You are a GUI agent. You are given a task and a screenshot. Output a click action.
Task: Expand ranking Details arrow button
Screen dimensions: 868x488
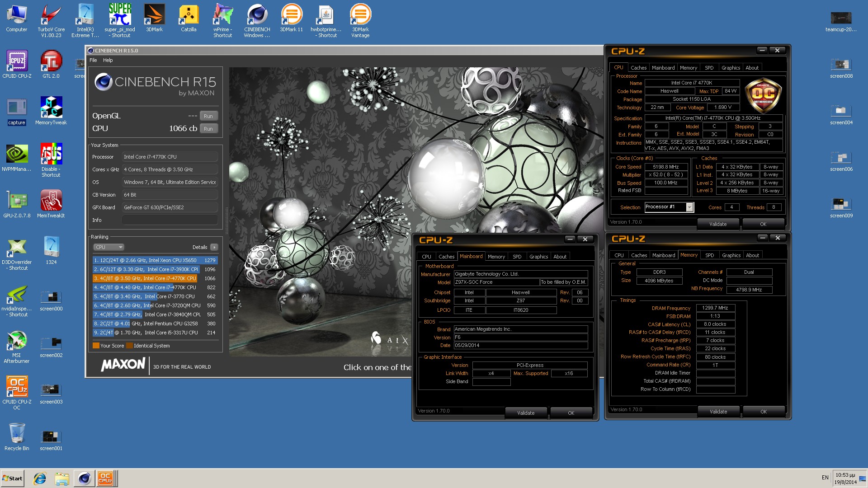(214, 247)
